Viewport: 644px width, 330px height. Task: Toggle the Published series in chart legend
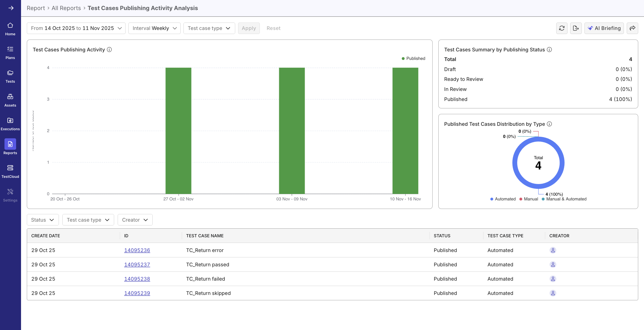(x=413, y=58)
